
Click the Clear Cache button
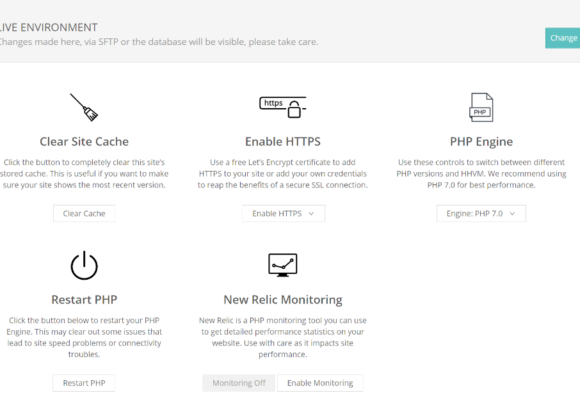tap(84, 214)
